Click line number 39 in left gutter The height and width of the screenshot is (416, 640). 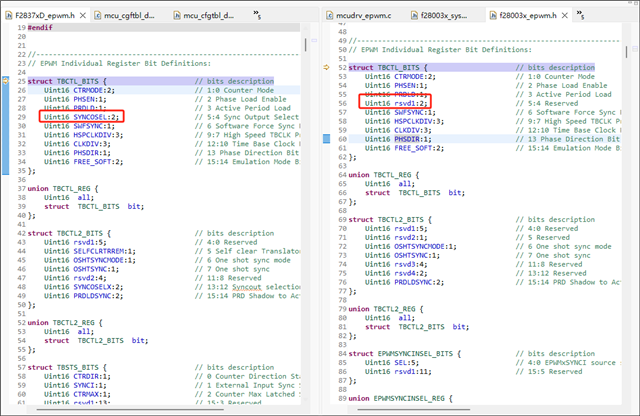click(22, 207)
